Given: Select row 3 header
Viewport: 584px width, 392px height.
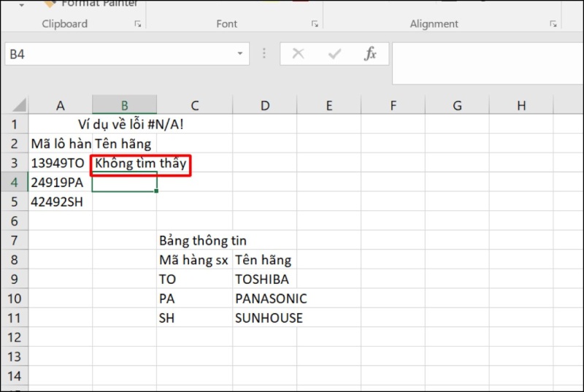Looking at the screenshot, I should pos(15,163).
